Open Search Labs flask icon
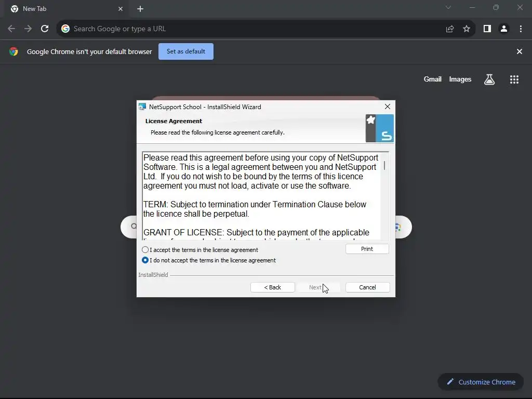 coord(489,79)
